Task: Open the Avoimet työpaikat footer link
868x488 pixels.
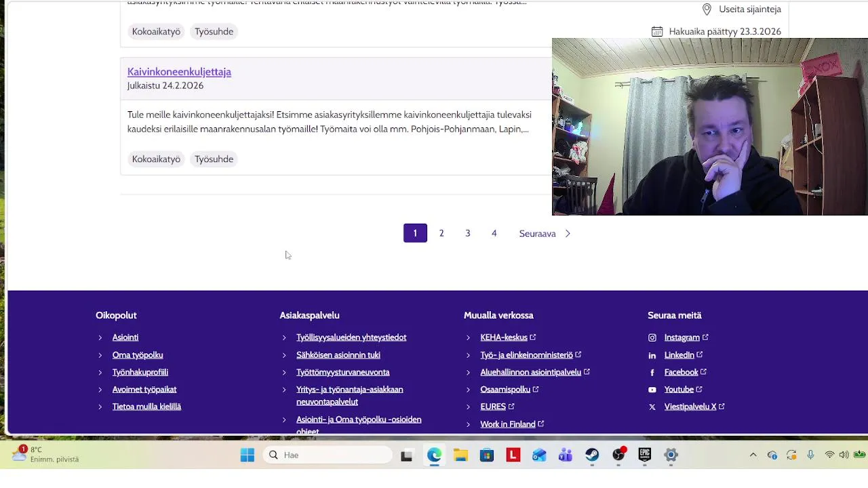Action: pyautogui.click(x=144, y=390)
